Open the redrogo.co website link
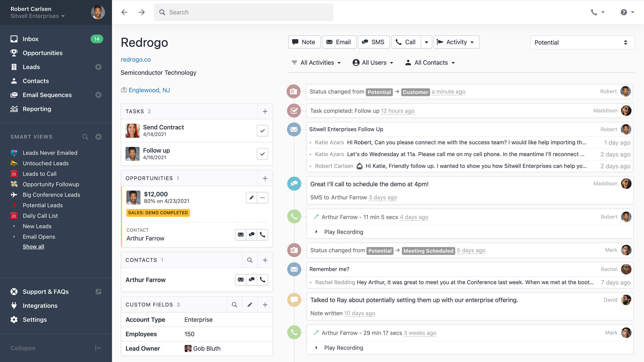The width and height of the screenshot is (644, 362). coord(135,59)
